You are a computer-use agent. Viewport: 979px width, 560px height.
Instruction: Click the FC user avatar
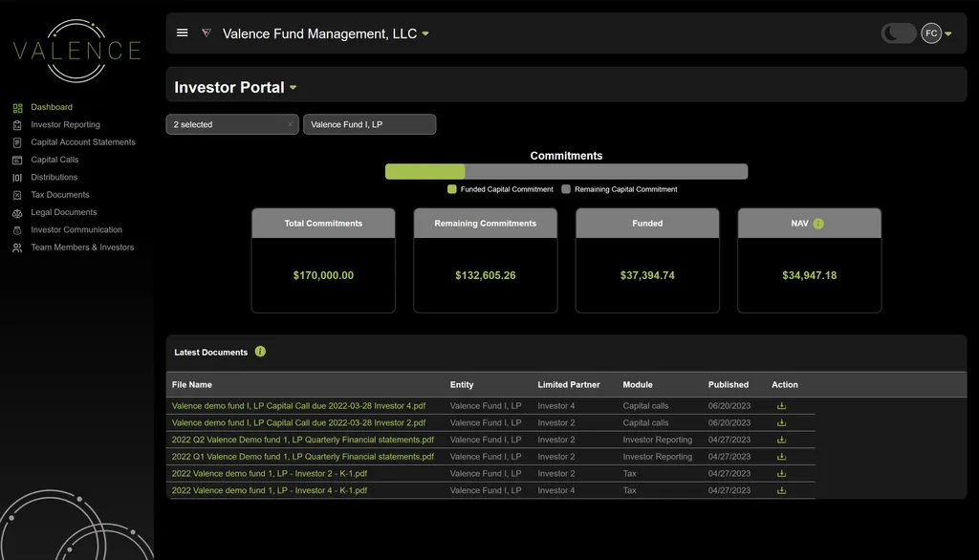tap(931, 33)
